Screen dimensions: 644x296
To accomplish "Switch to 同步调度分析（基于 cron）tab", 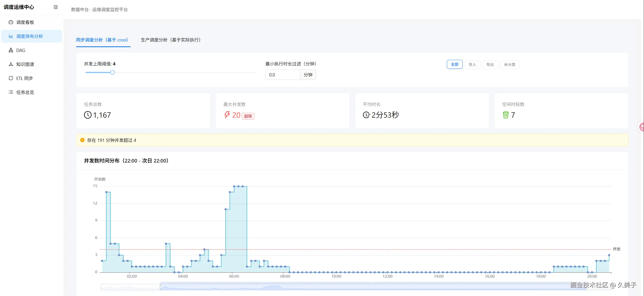I will [x=103, y=40].
